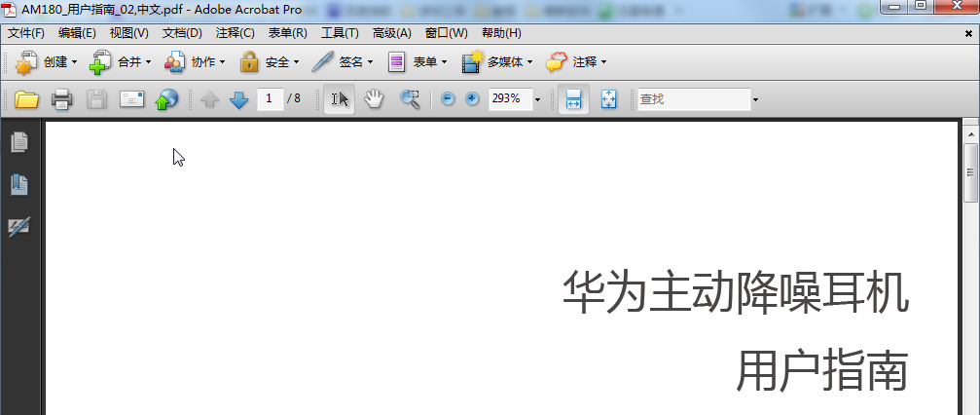Click the 华为主动降噪耳机 title text
Image resolution: width=980 pixels, height=415 pixels.
(x=736, y=292)
